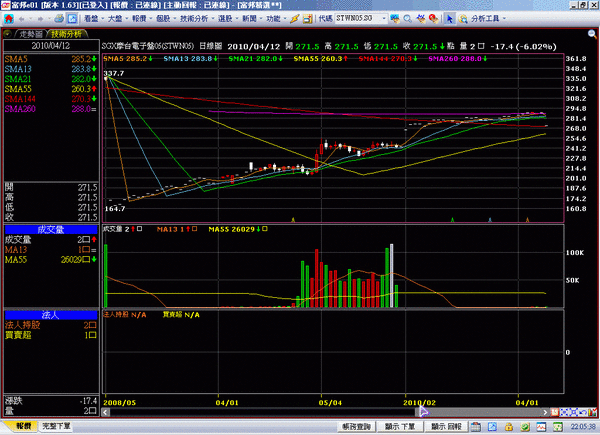Click the padlock icon in status bar

click(x=509, y=427)
